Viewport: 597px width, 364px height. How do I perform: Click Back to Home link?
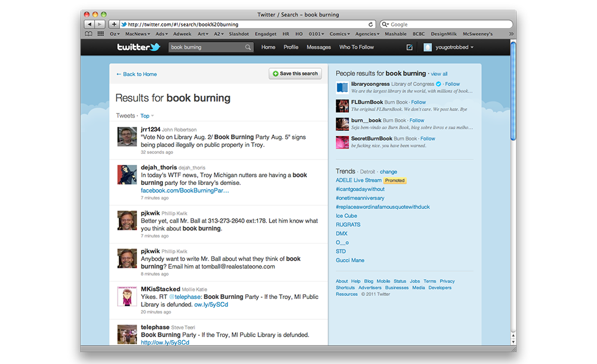[136, 74]
